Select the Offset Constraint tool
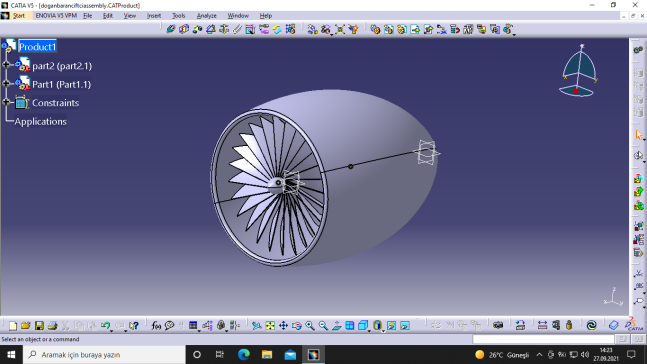 pyautogui.click(x=197, y=29)
